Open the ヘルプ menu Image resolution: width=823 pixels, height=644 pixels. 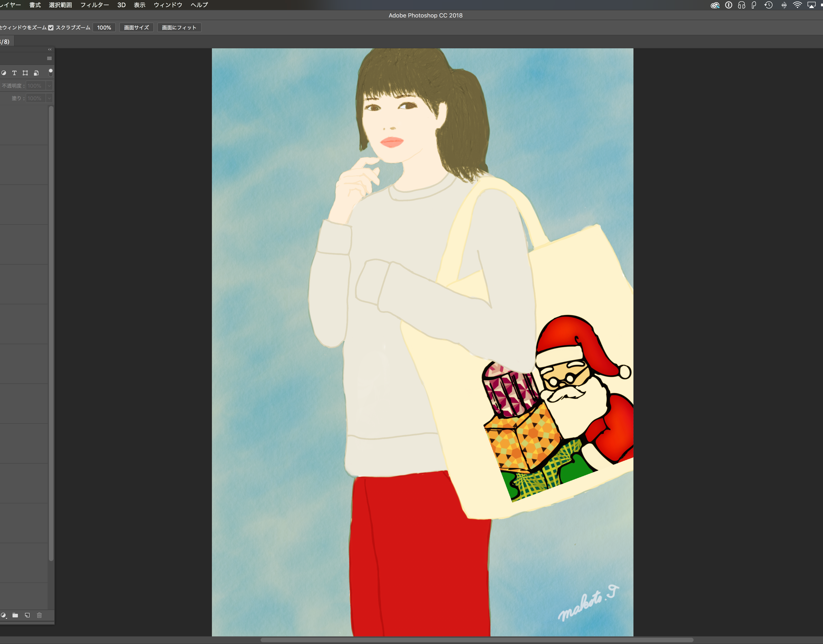[x=199, y=5]
